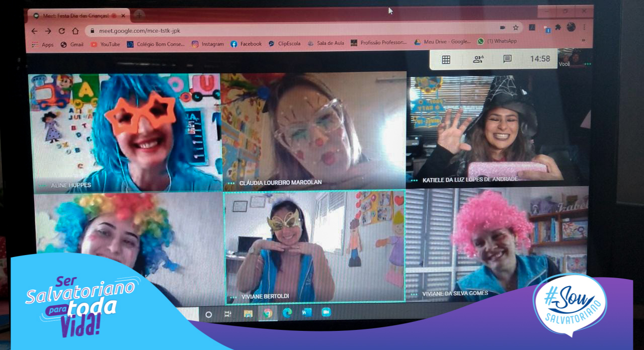Open the Gmail bookmark
The width and height of the screenshot is (644, 350).
click(x=72, y=44)
